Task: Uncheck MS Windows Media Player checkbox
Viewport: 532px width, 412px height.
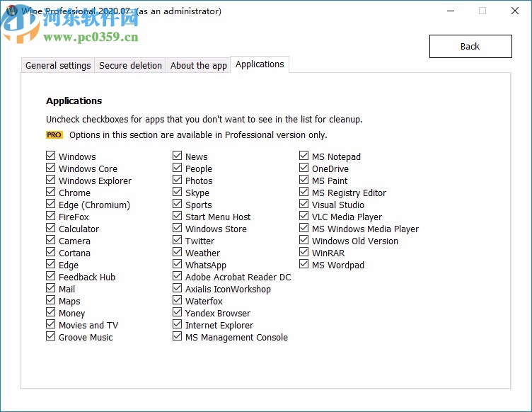Action: pyautogui.click(x=303, y=228)
